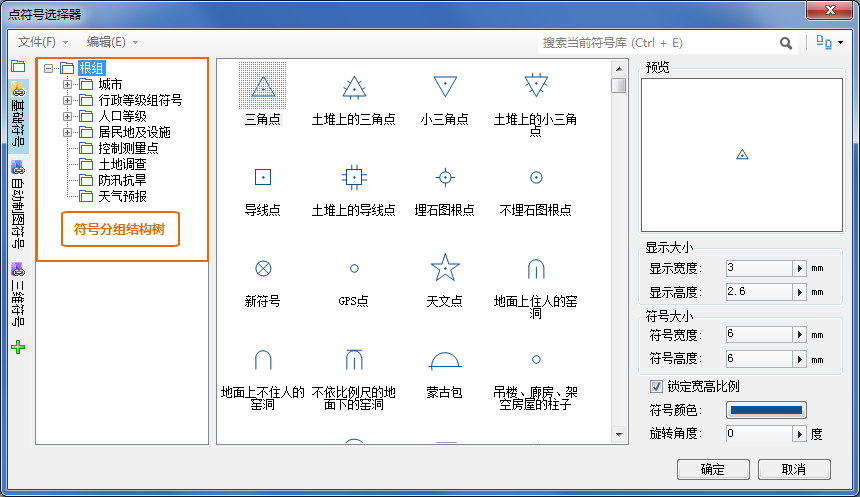Toggle the 锁定宽高比例 checkbox
The width and height of the screenshot is (860, 497).
(x=657, y=386)
